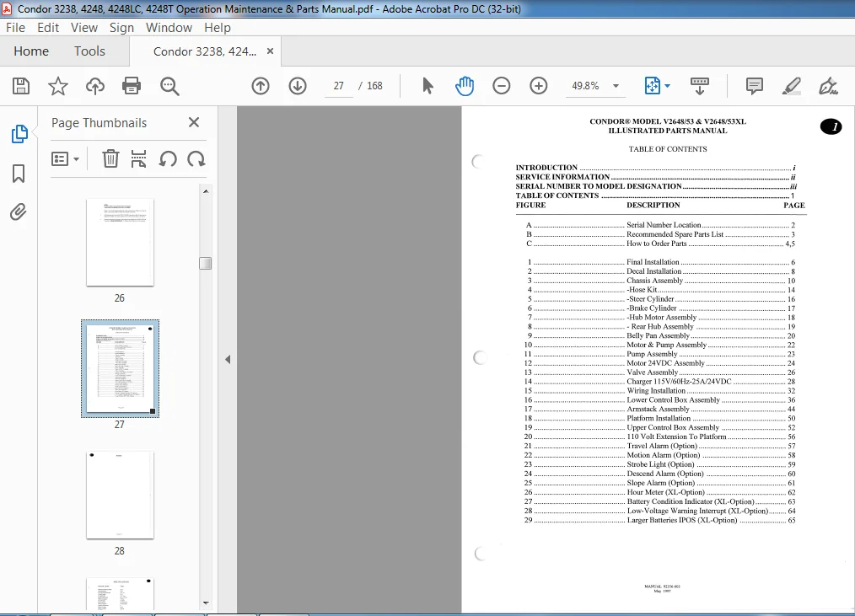Select page 27 thumbnail
Image resolution: width=855 pixels, height=616 pixels.
coord(120,368)
